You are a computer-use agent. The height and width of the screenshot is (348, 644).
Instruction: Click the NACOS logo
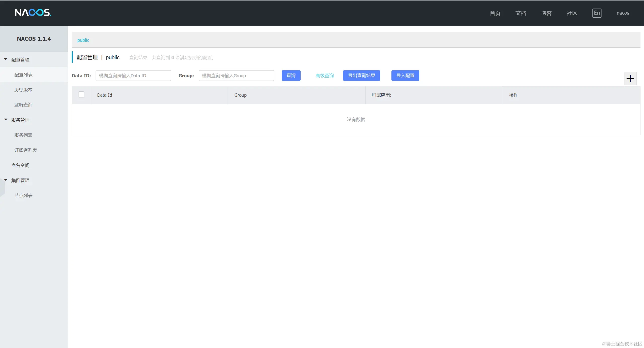click(x=33, y=12)
